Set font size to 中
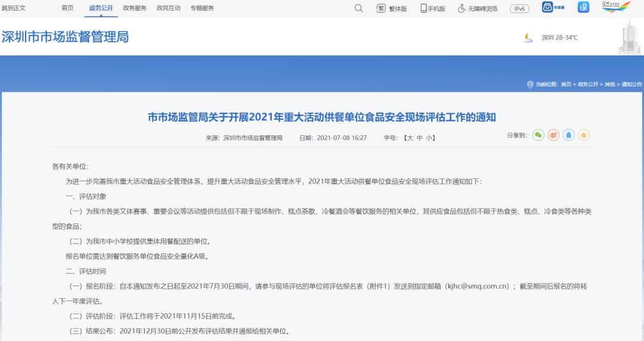 (419, 138)
